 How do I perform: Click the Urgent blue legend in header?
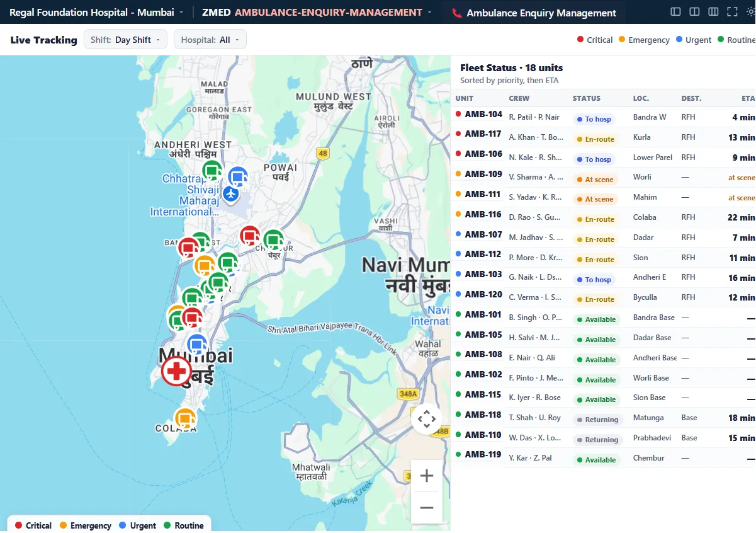pos(693,40)
